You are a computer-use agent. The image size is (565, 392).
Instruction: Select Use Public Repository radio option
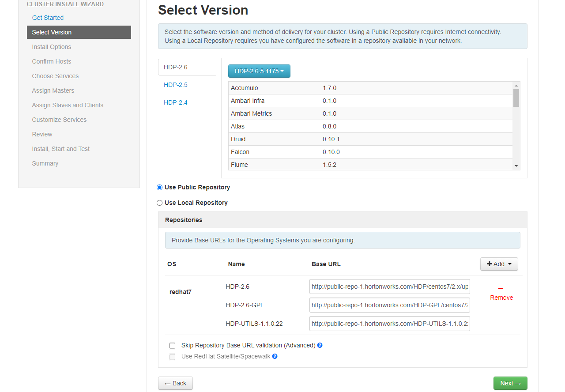tap(160, 187)
